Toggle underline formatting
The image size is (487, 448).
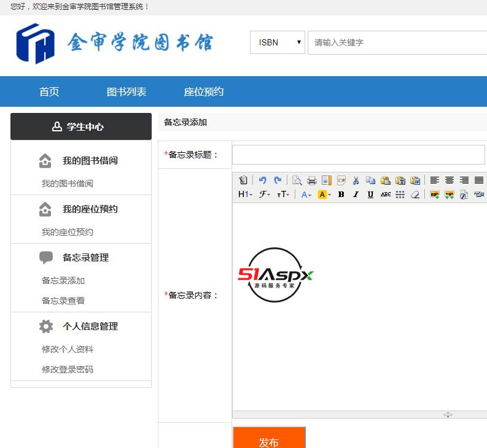click(x=370, y=195)
